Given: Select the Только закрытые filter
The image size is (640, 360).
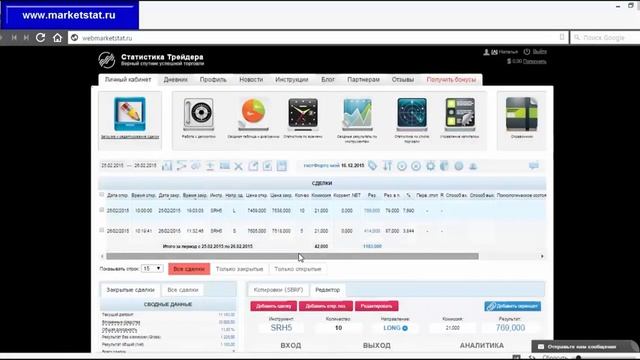Looking at the screenshot, I should click(239, 269).
